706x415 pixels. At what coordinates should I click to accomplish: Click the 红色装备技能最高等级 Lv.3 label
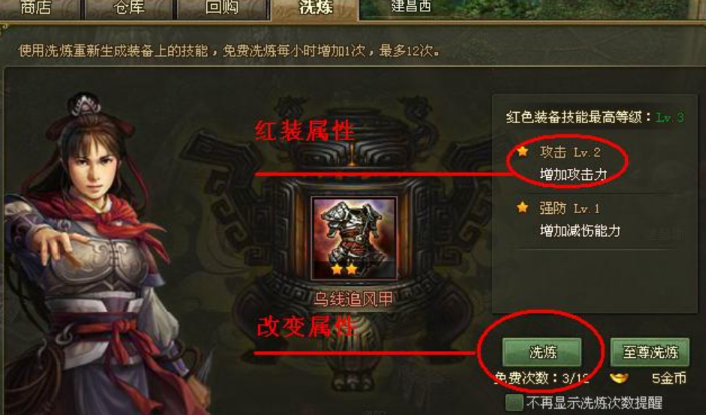pyautogui.click(x=595, y=117)
